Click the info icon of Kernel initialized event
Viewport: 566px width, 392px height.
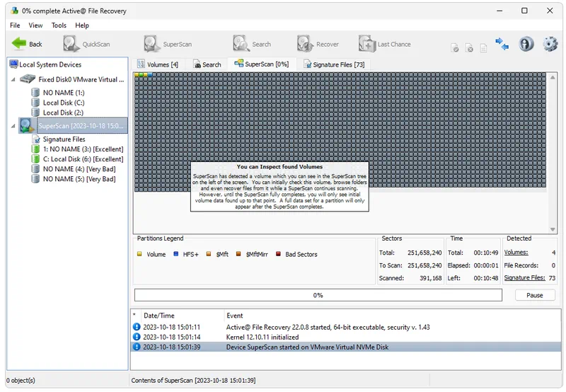[137, 337]
